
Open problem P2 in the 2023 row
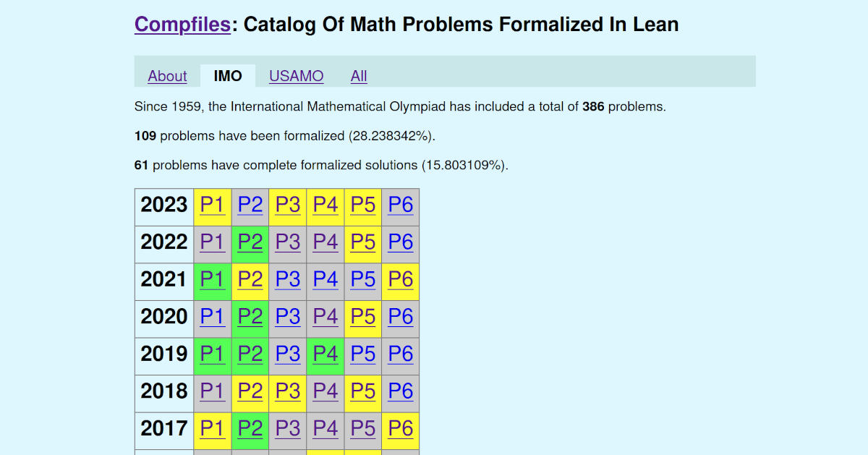point(250,205)
